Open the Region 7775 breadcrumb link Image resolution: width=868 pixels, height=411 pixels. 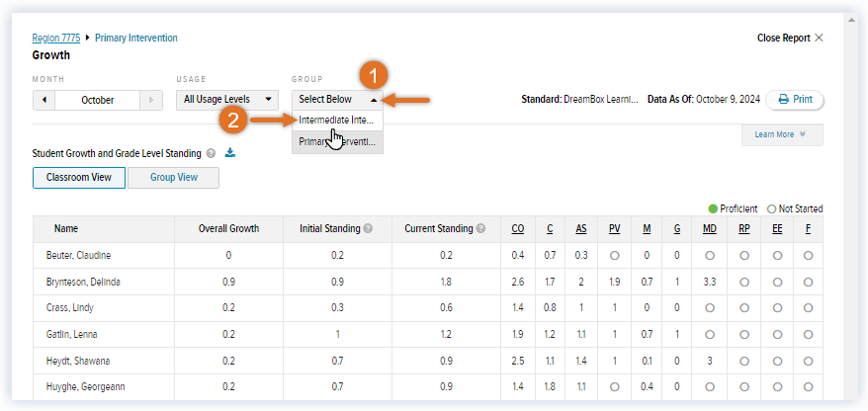point(56,38)
